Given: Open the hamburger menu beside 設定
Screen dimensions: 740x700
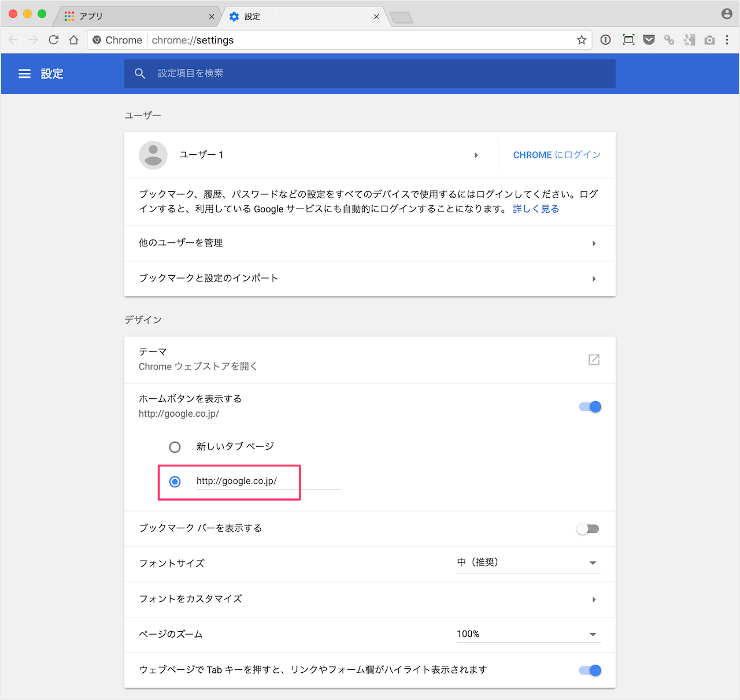Looking at the screenshot, I should (x=24, y=74).
